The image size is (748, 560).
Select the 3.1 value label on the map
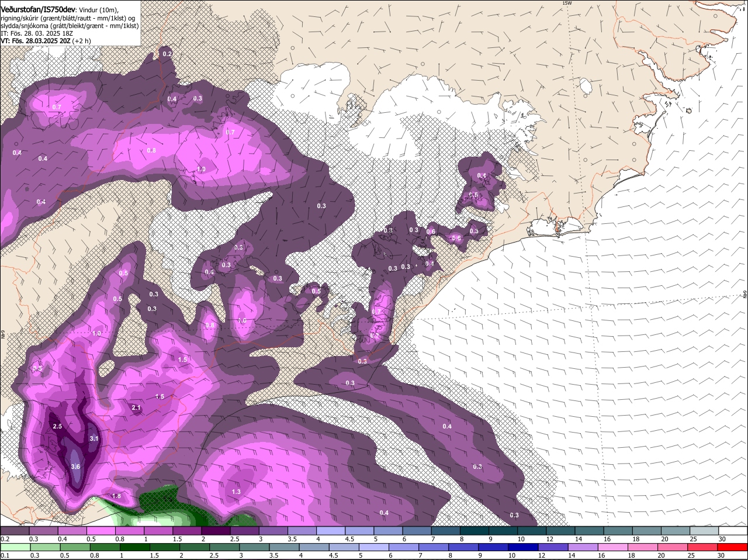click(94, 438)
